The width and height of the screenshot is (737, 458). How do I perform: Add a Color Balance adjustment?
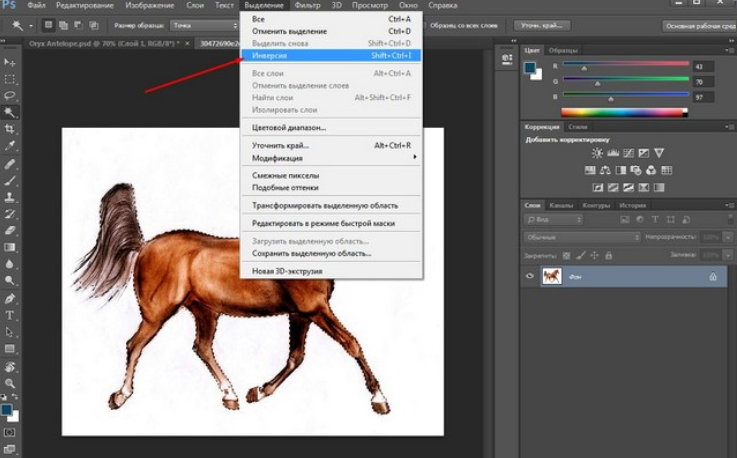point(605,170)
